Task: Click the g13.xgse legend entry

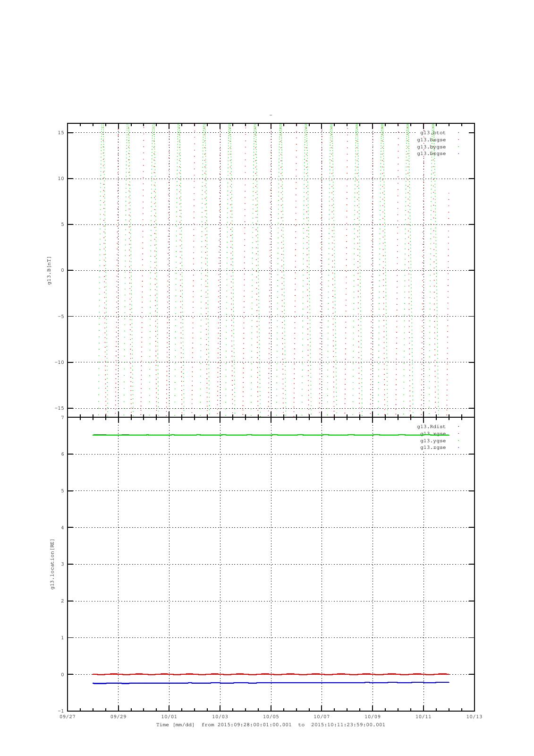Action: pos(432,434)
